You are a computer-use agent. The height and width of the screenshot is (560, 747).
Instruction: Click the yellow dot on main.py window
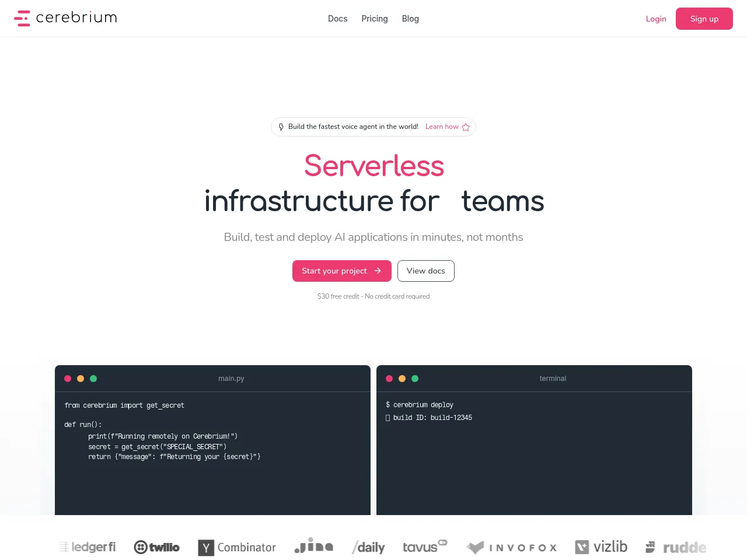tap(81, 379)
